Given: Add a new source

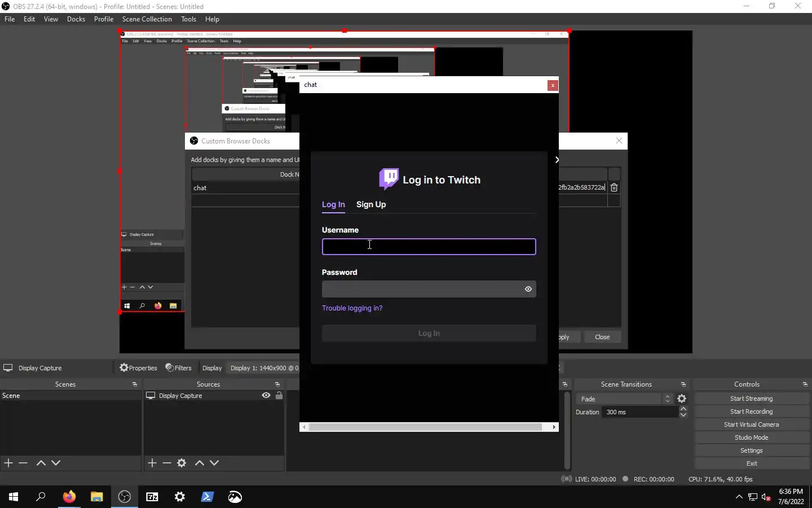Looking at the screenshot, I should click(152, 463).
